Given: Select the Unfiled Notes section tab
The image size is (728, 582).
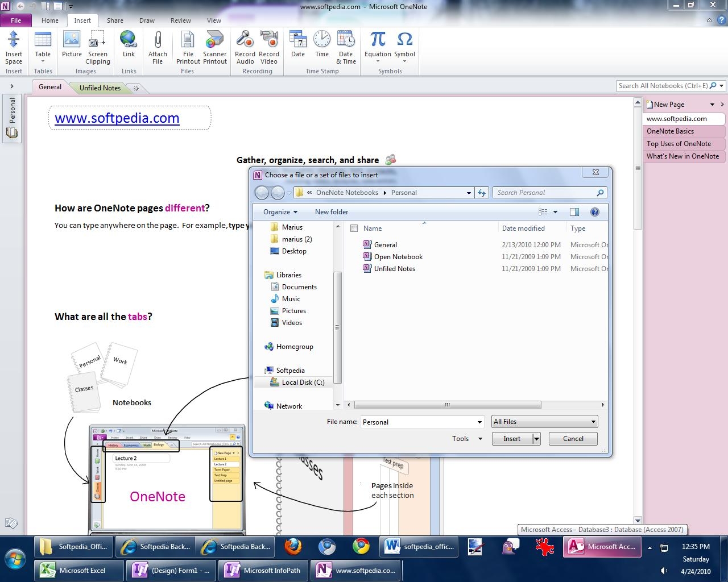Looking at the screenshot, I should 100,88.
